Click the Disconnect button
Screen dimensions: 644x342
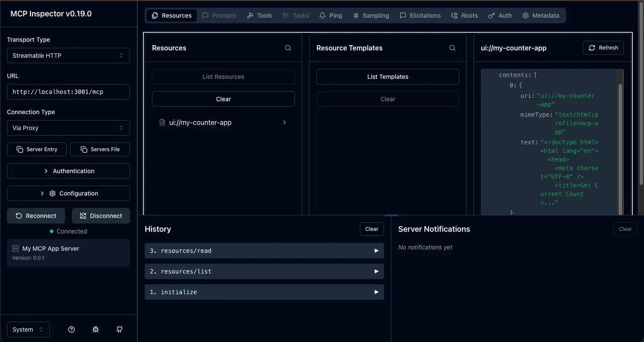[101, 216]
